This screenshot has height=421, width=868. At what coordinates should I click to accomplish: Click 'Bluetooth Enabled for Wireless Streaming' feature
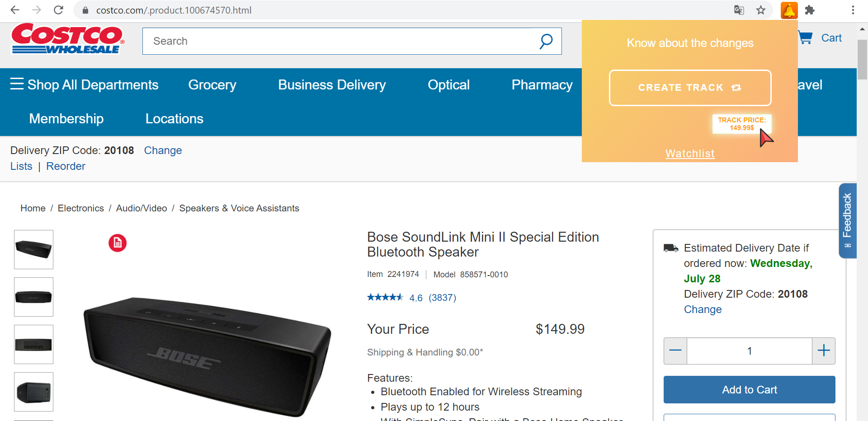(481, 392)
